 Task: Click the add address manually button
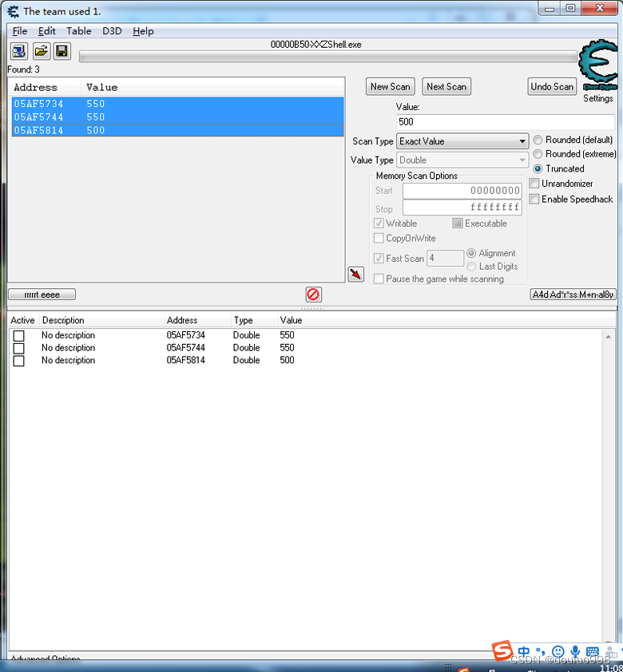click(573, 294)
